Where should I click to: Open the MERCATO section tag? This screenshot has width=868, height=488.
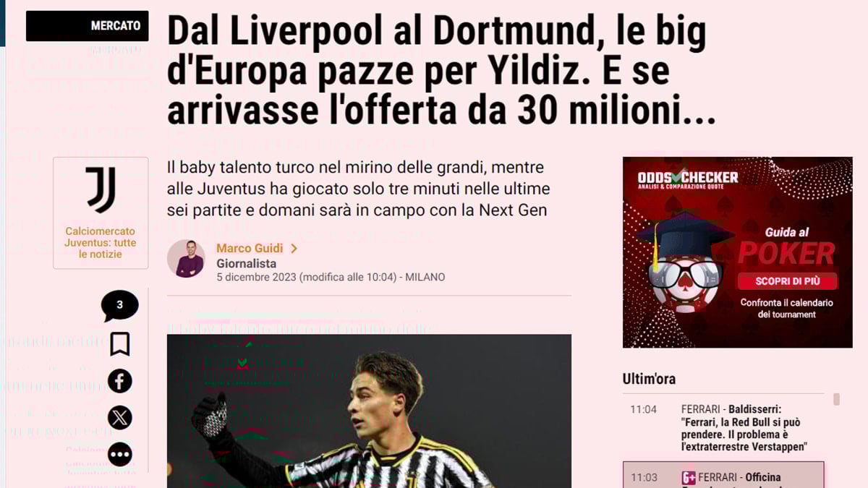coord(88,26)
